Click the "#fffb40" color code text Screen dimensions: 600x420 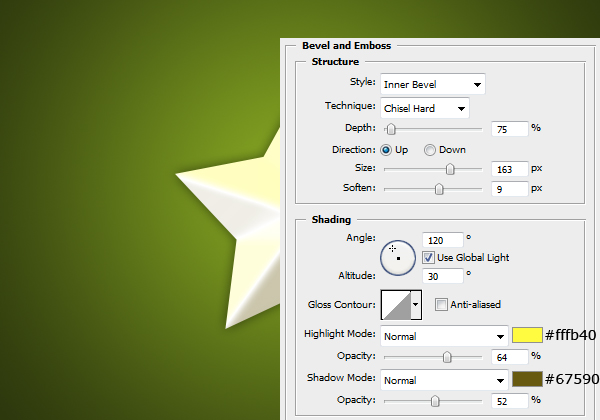[571, 335]
